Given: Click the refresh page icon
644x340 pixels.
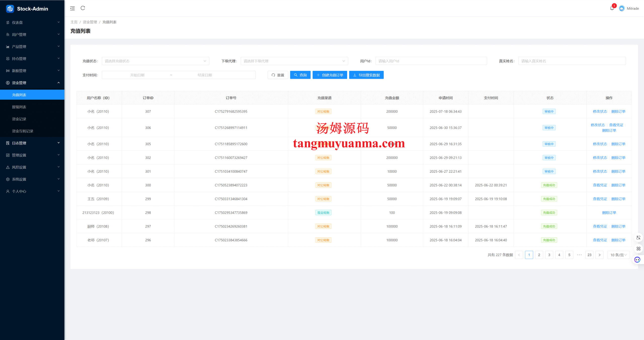Looking at the screenshot, I should pos(83,8).
